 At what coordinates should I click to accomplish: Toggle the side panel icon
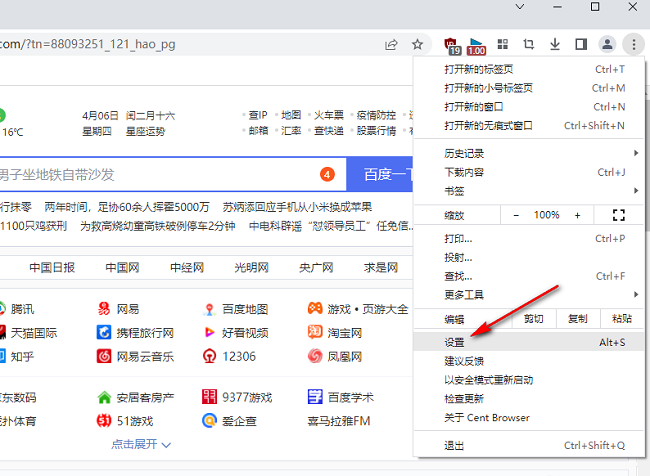581,45
